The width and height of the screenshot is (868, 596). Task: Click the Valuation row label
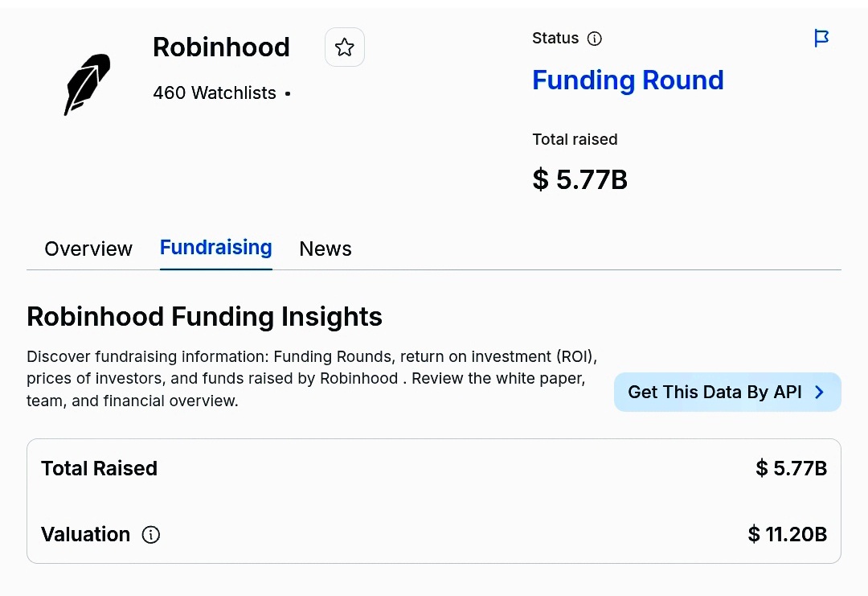pos(85,535)
